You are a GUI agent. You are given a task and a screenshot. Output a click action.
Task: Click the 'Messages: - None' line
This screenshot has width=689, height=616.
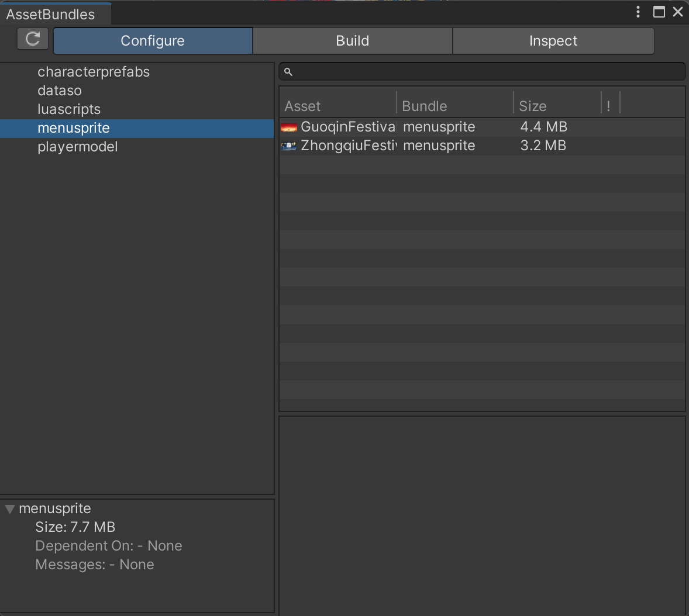95,565
